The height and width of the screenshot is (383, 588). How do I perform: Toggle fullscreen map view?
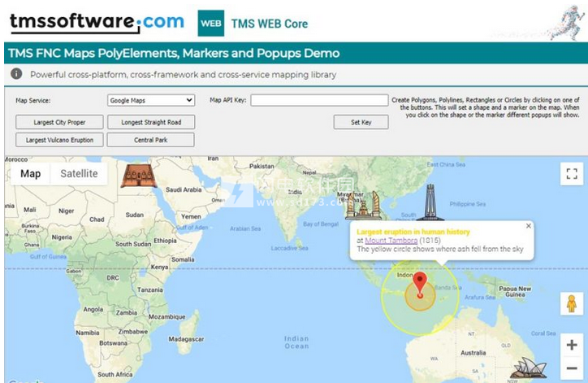click(x=572, y=174)
